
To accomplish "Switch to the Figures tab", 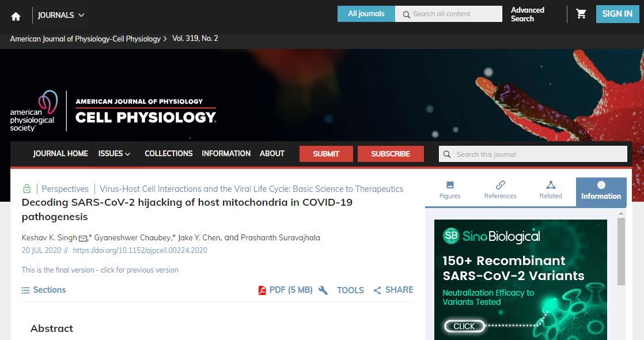I will [450, 190].
